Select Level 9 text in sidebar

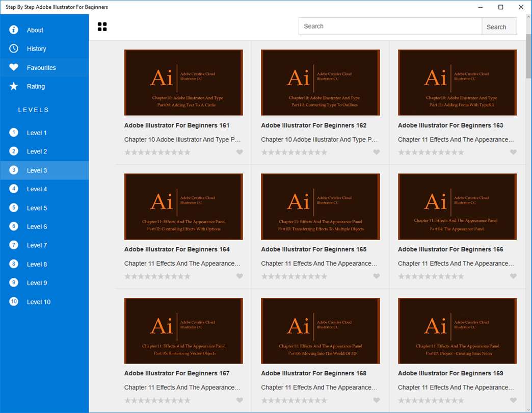tap(37, 283)
